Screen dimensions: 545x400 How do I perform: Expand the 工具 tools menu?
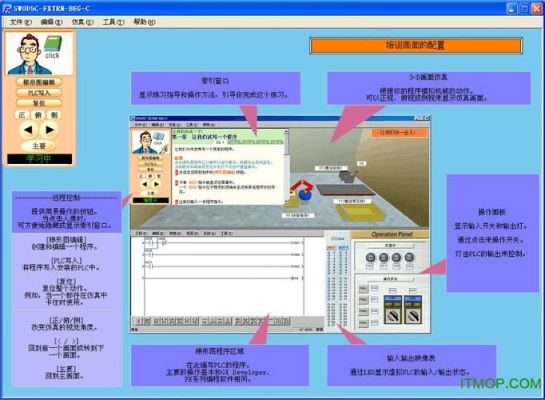coord(113,22)
